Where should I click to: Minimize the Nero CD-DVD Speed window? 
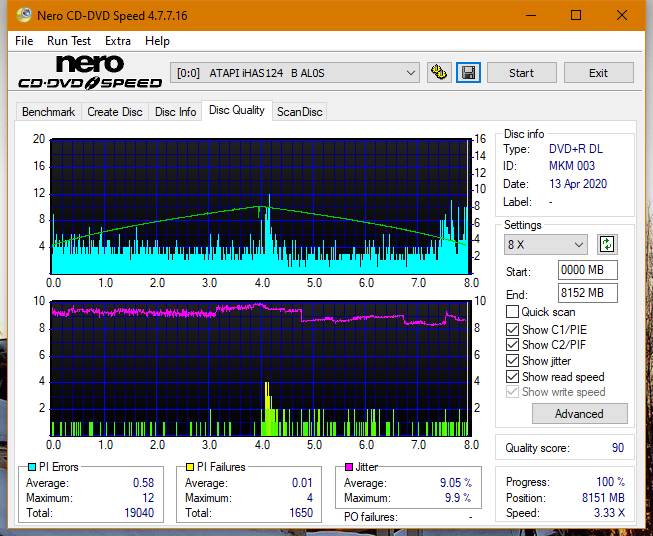pyautogui.click(x=531, y=15)
